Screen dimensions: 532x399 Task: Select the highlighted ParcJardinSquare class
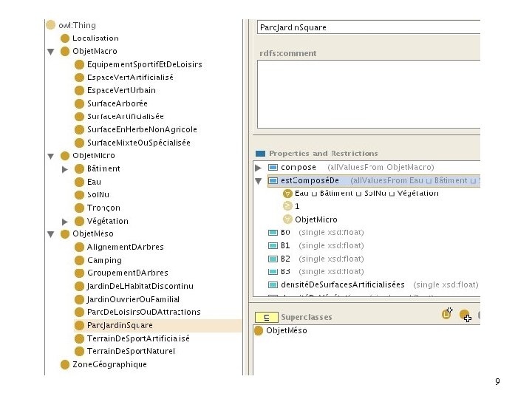point(120,325)
